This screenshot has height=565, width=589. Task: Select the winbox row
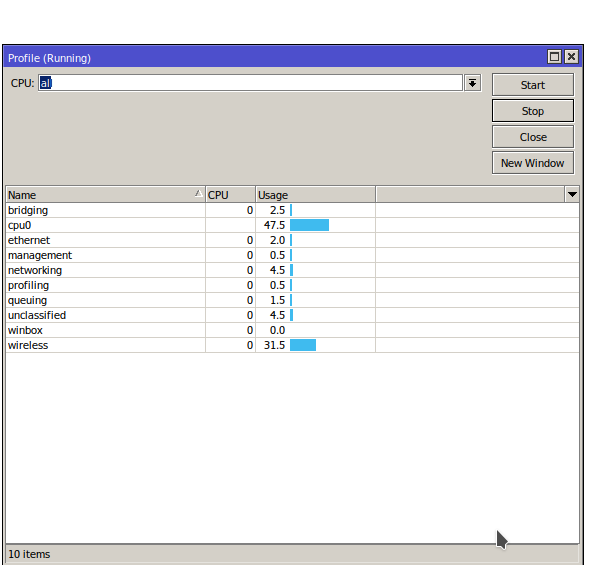[292, 331]
